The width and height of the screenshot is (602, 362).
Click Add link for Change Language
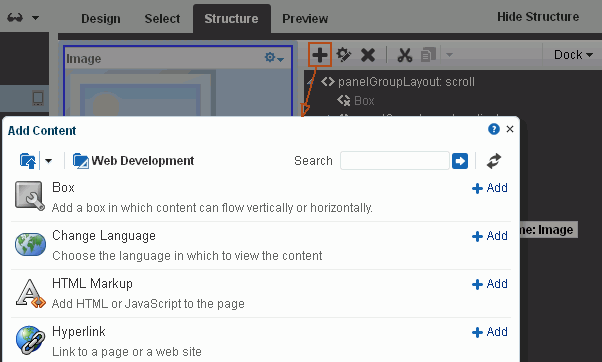[x=490, y=236]
